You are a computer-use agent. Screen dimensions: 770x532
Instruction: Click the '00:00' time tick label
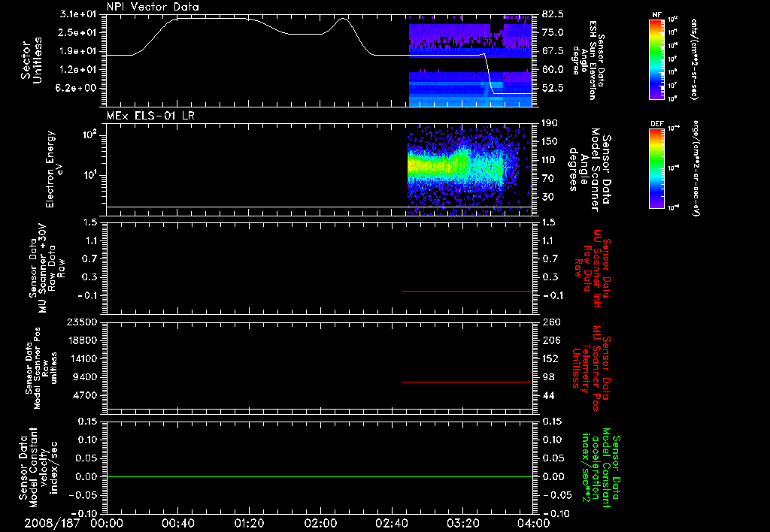pos(107,523)
